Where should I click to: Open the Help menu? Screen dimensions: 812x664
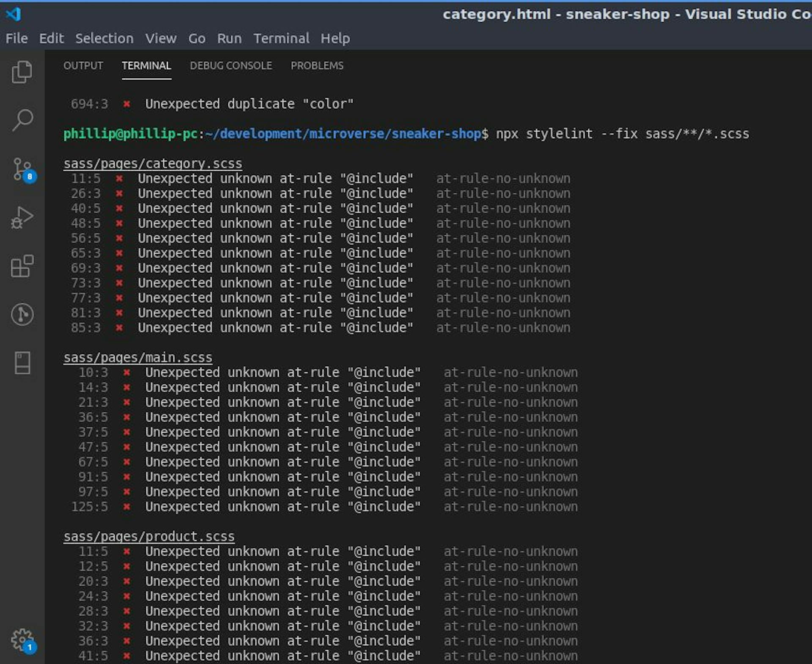coord(335,38)
